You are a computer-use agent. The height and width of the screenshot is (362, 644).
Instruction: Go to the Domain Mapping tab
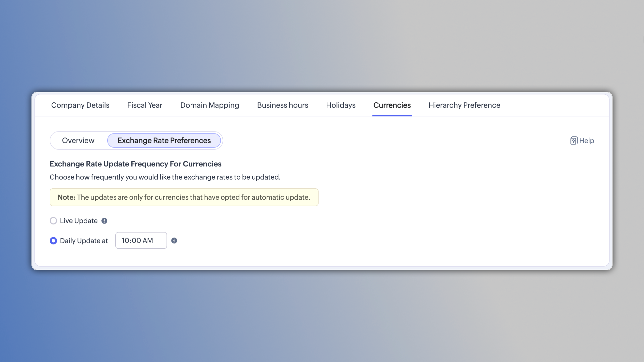point(210,105)
